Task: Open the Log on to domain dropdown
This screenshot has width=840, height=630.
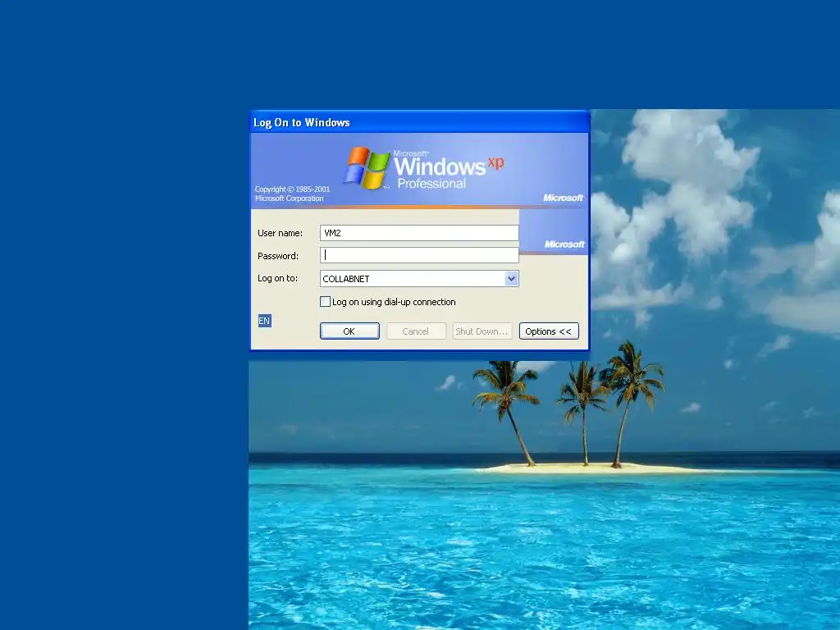Action: tap(511, 279)
